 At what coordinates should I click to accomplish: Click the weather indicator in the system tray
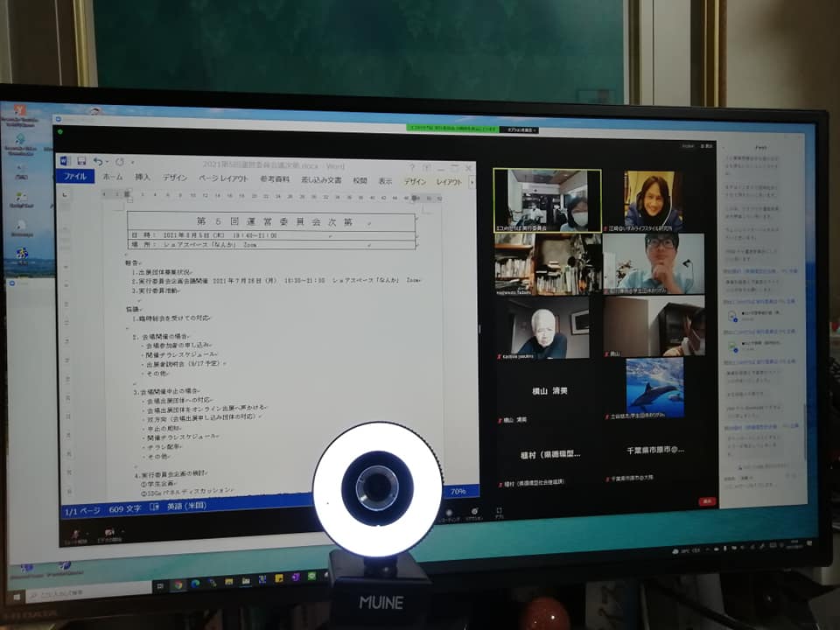688,550
